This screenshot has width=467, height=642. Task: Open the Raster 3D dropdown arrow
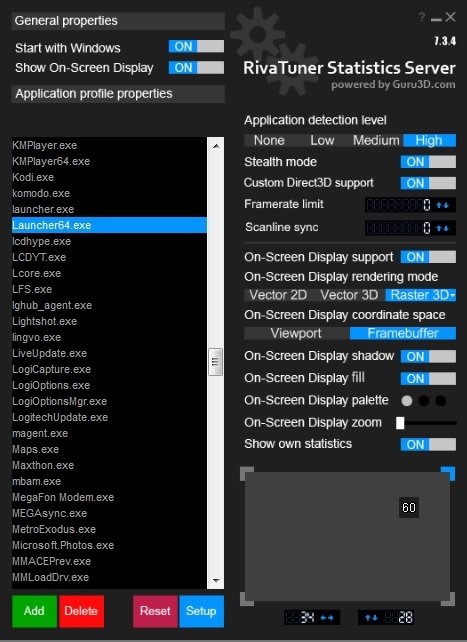[x=452, y=295]
